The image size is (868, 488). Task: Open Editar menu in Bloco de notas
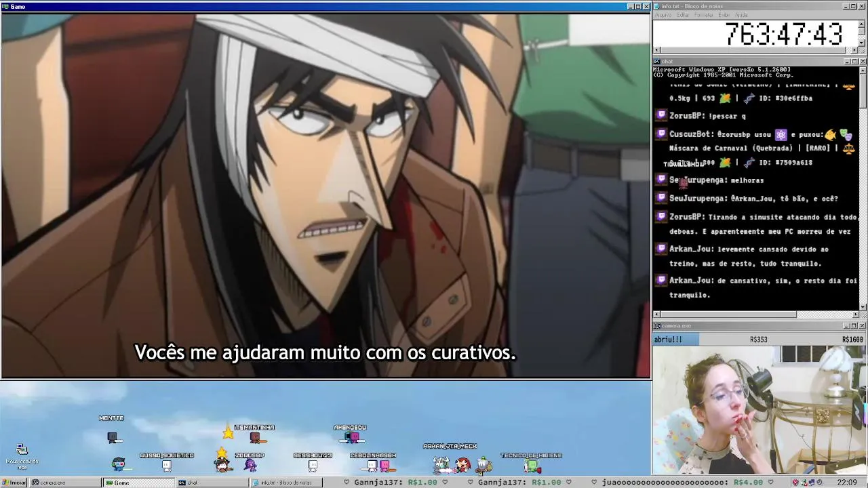[x=683, y=15]
